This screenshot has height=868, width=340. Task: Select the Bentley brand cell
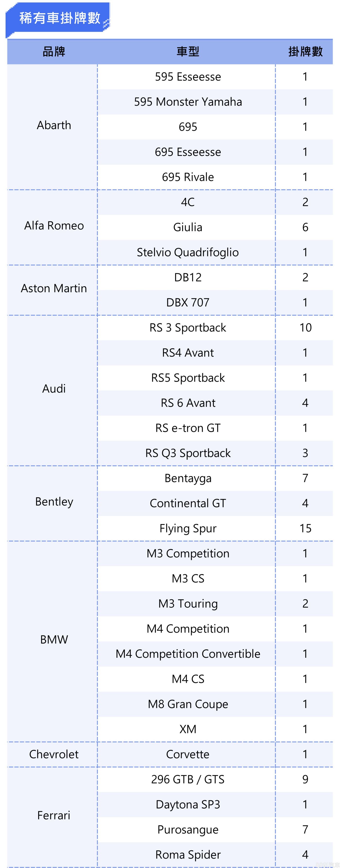54,502
